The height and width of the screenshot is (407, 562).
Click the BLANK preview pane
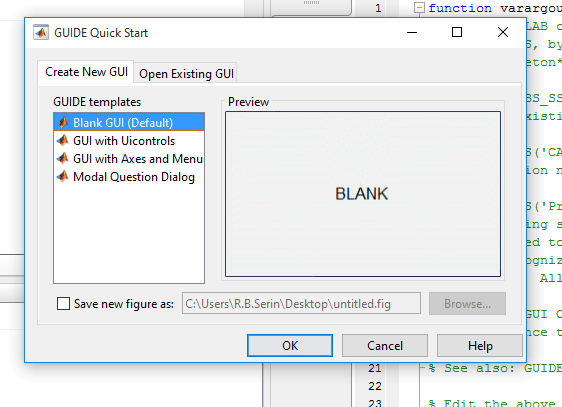(x=363, y=194)
